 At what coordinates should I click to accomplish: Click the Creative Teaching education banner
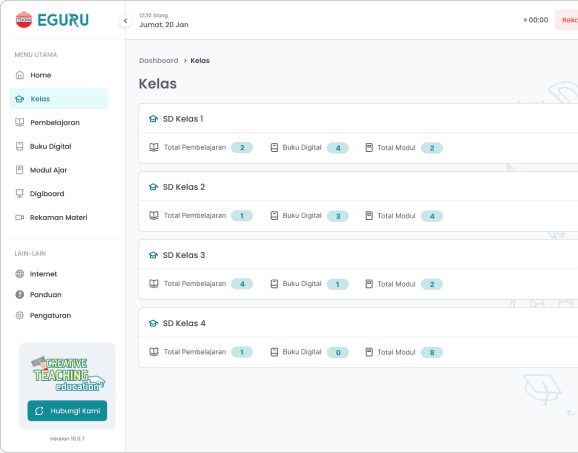pyautogui.click(x=68, y=373)
